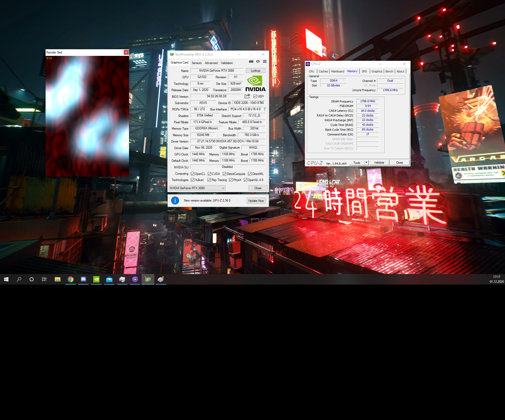This screenshot has width=505, height=420.
Task: Click the Update Now button
Action: 256,201
